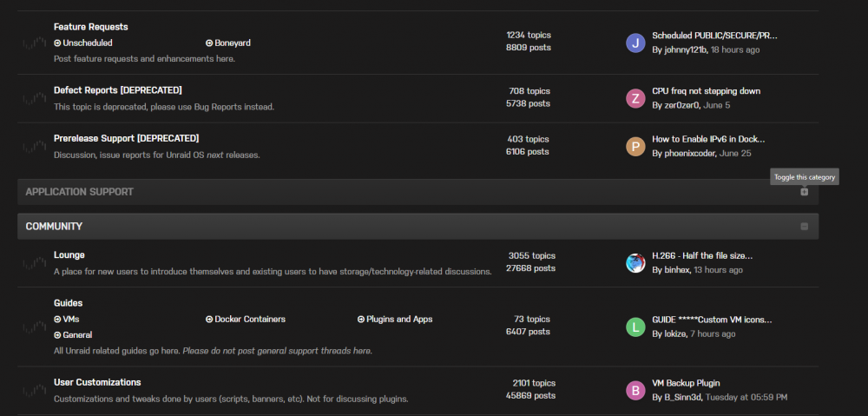Open the Boneyard subforum

coord(228,43)
